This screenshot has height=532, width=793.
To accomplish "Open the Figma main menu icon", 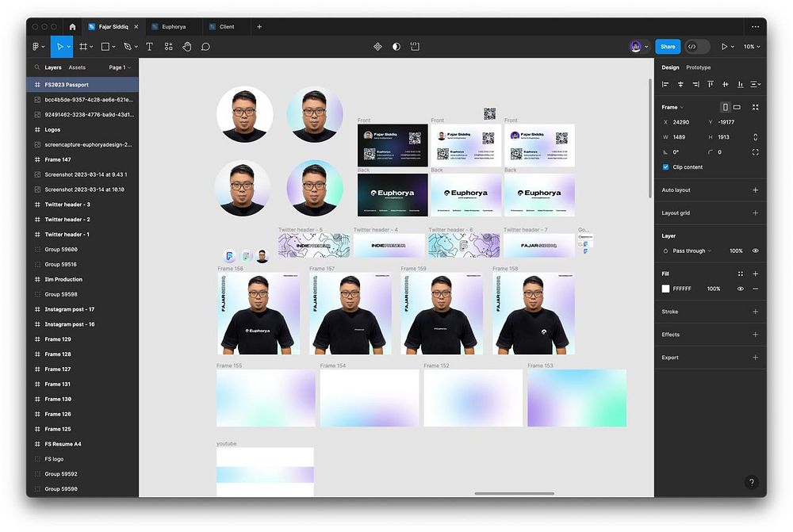I will 36,47.
